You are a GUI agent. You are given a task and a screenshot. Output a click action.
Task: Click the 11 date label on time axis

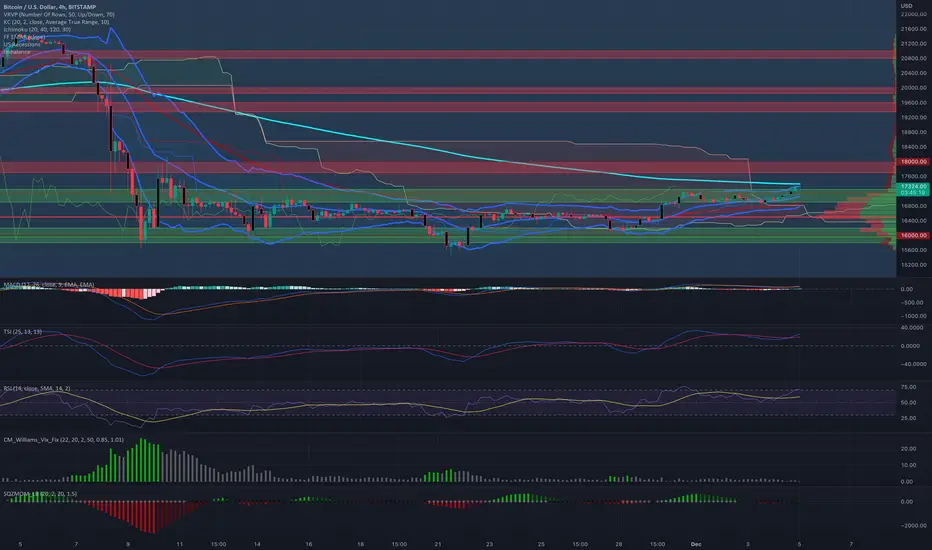pyautogui.click(x=180, y=544)
